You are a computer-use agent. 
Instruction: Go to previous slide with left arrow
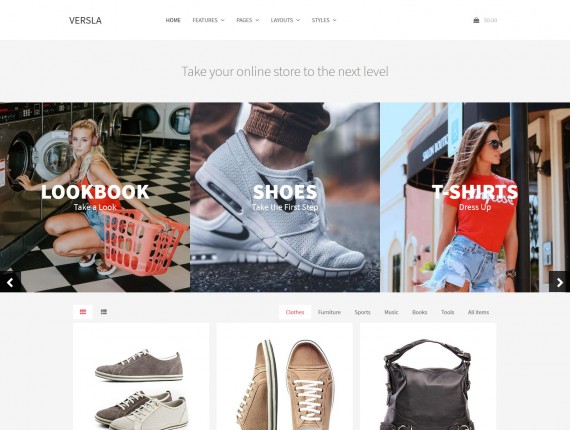(10, 282)
